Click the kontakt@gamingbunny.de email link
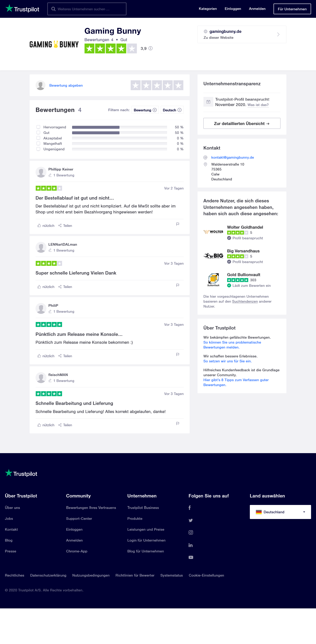Viewport: 316px width, 644px height. tap(233, 157)
